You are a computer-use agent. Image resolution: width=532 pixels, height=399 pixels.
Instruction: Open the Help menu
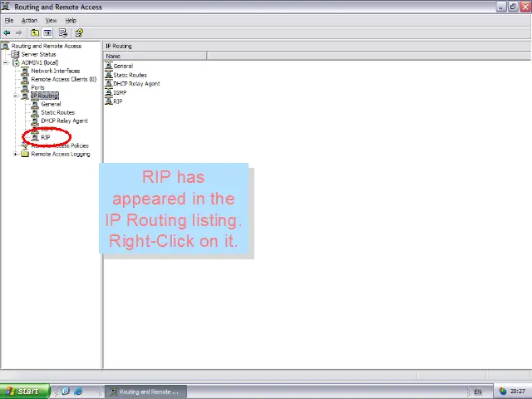(71, 20)
